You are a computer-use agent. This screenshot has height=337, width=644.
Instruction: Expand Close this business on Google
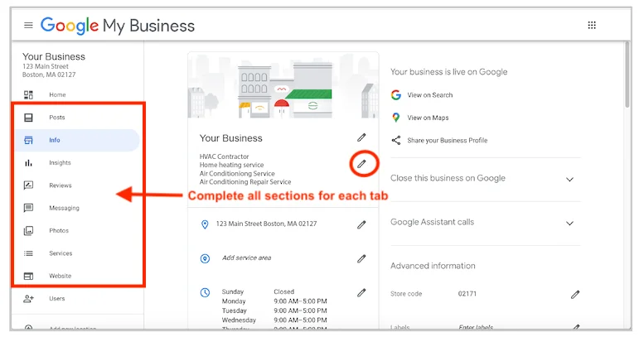(569, 180)
